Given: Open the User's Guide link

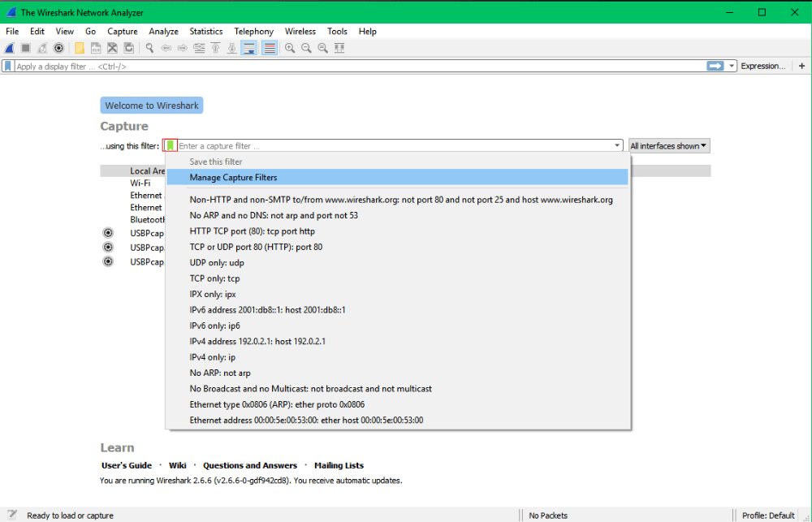Looking at the screenshot, I should [126, 465].
